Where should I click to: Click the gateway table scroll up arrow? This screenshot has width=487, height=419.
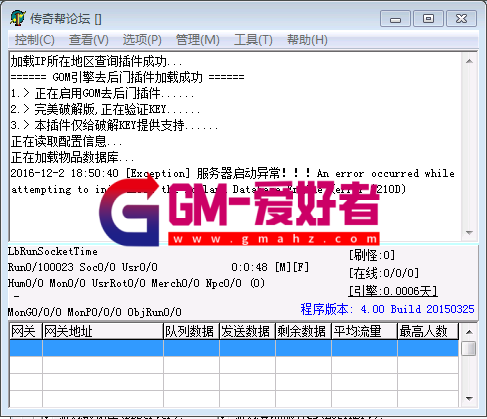469,332
